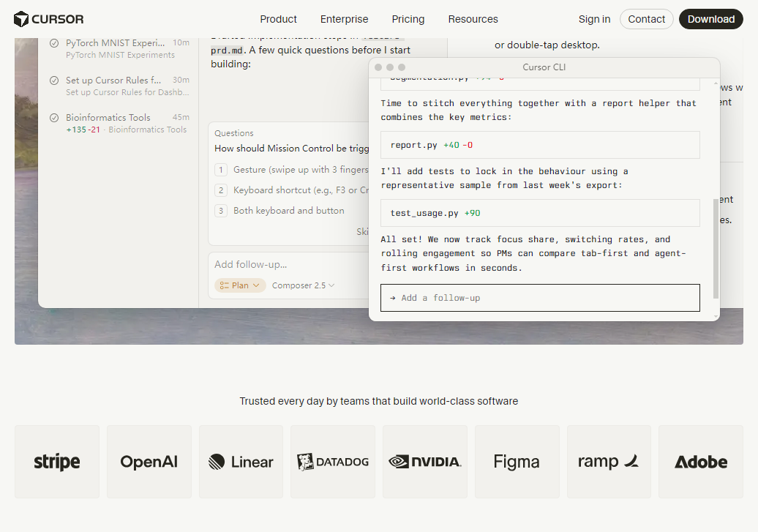This screenshot has height=532, width=758.
Task: Open the report.py file change
Action: click(x=540, y=145)
